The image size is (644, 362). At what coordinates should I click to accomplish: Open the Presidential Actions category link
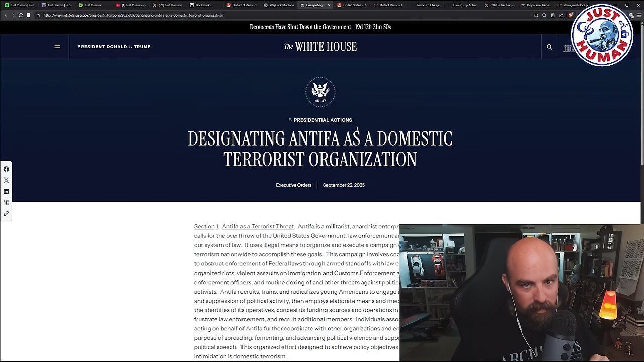[320, 120]
